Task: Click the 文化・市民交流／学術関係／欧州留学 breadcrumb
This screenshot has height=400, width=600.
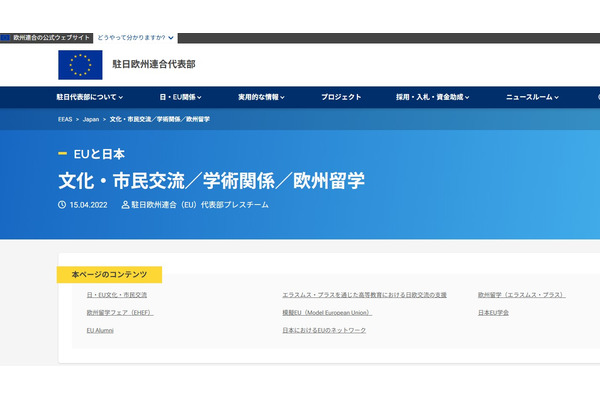Action: coord(160,119)
